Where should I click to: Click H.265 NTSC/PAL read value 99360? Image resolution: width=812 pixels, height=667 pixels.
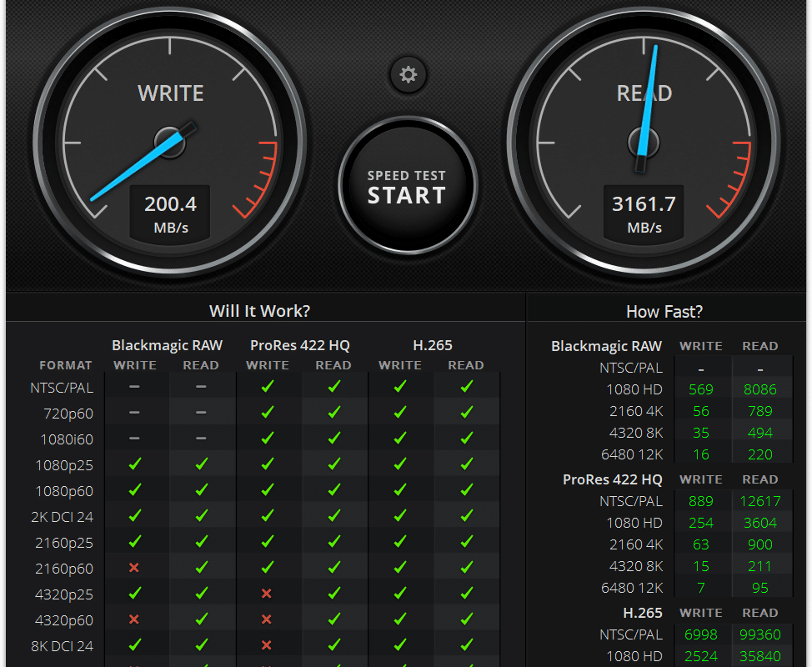tap(760, 634)
